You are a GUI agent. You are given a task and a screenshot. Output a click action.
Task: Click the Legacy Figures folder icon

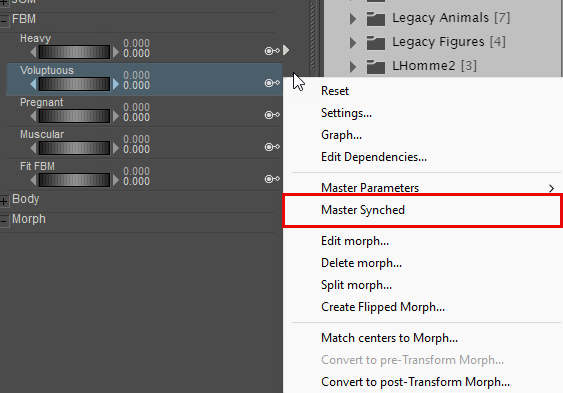376,42
